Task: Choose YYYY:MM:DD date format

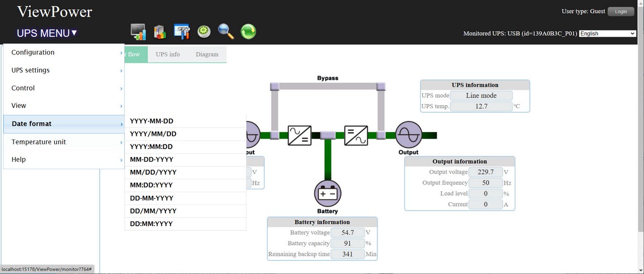Action: 186,147
